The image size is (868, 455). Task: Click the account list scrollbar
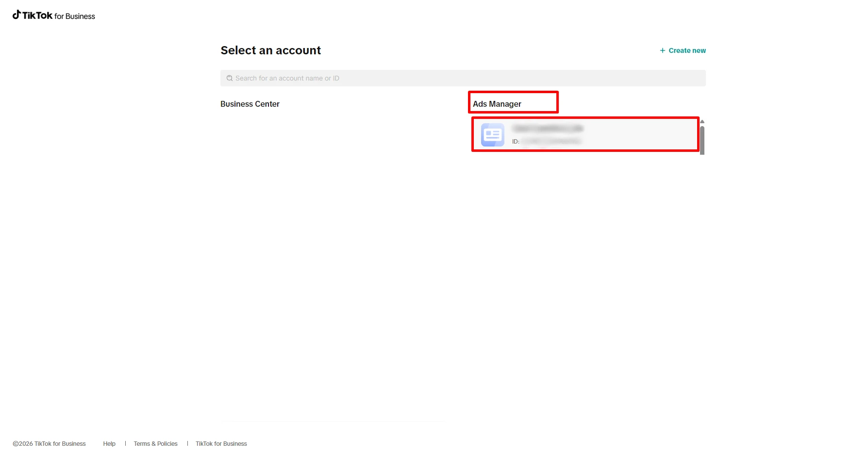[x=702, y=140]
